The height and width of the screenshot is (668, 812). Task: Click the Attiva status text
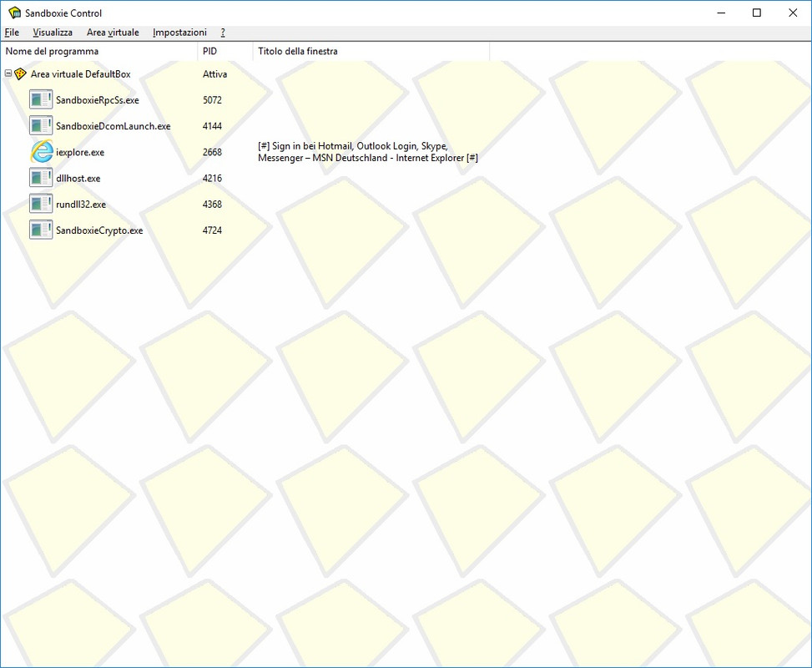(x=215, y=74)
